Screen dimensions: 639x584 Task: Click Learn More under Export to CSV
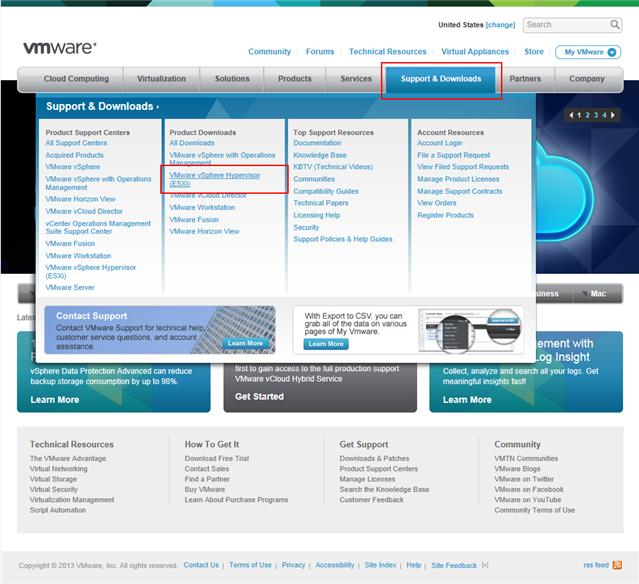(x=326, y=344)
